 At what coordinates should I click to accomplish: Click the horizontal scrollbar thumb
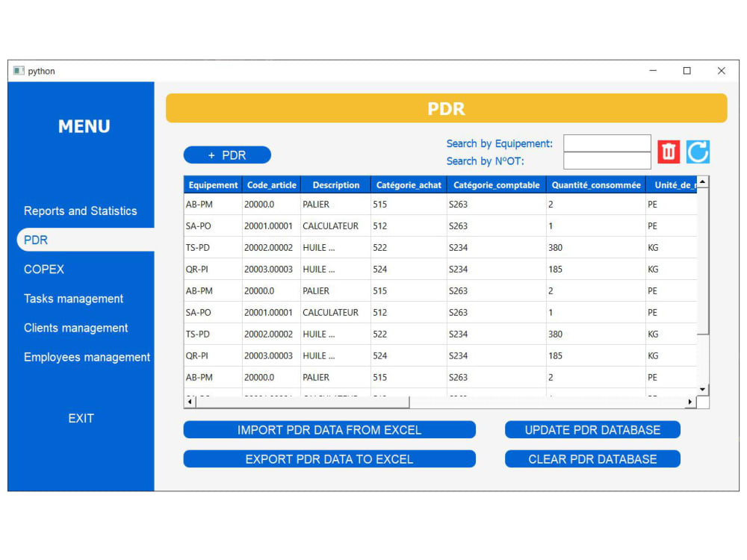click(303, 402)
